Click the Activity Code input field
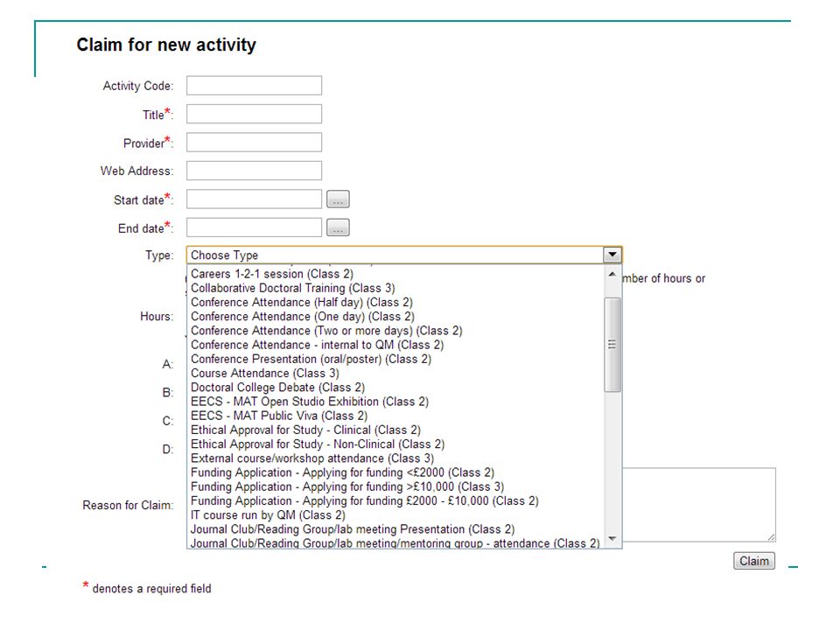This screenshot has width=840, height=630. (254, 86)
